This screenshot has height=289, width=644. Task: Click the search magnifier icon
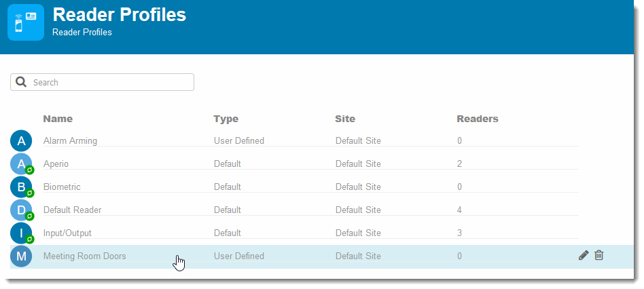tap(21, 81)
